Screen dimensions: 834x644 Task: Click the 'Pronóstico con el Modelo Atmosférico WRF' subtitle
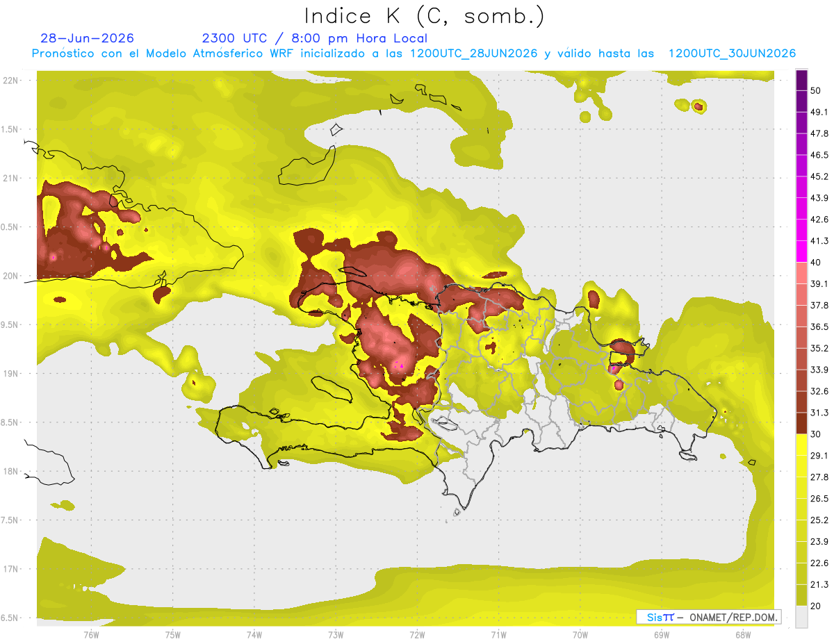pos(165,53)
